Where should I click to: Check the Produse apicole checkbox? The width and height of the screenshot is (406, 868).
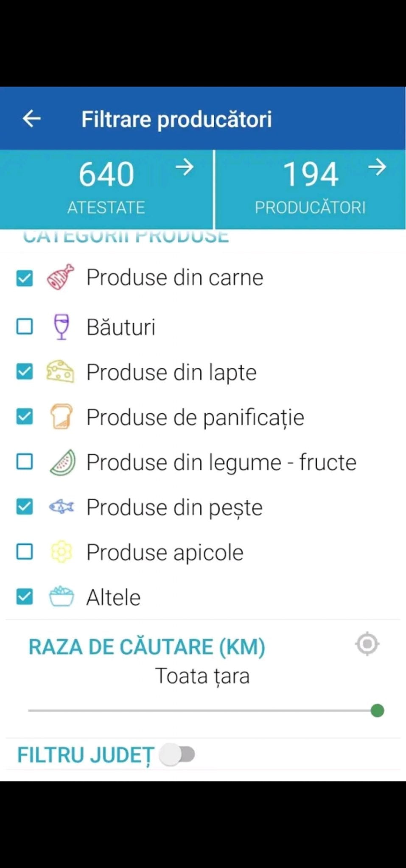point(25,552)
